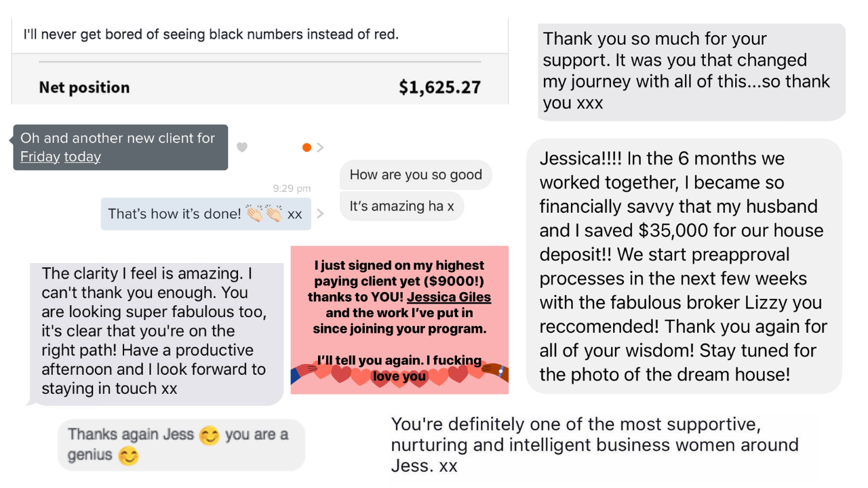Click smiling emoji after 'Thanks again Jess'

[210, 435]
